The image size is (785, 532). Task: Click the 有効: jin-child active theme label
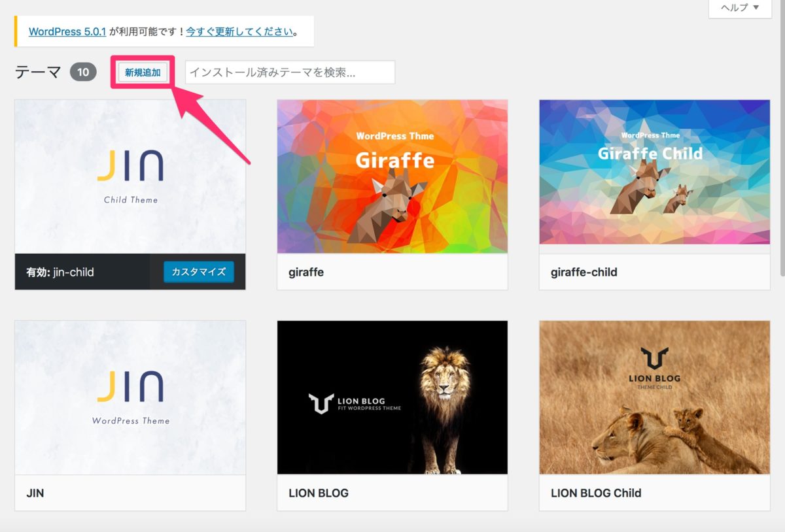(60, 272)
